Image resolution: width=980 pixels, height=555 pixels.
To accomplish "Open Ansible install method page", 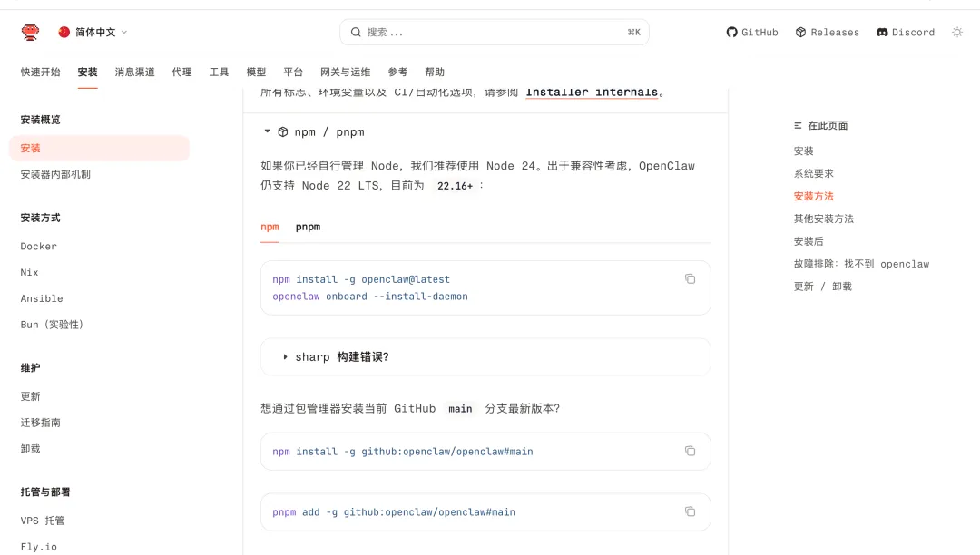I will (42, 298).
